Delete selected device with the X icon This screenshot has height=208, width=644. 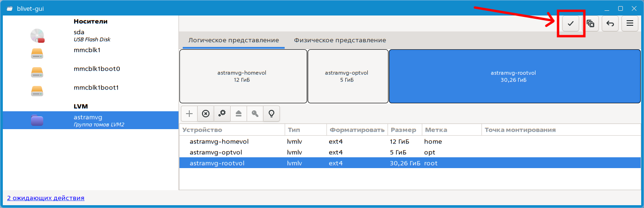(x=206, y=113)
